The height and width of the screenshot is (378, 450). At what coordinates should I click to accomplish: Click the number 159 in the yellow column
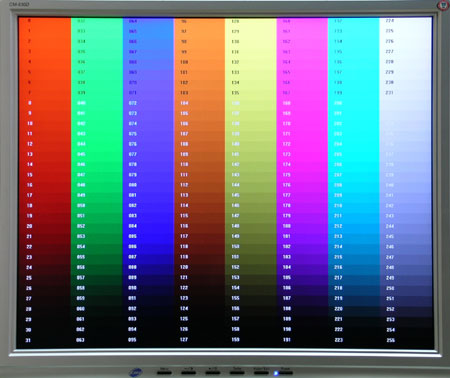(x=236, y=340)
